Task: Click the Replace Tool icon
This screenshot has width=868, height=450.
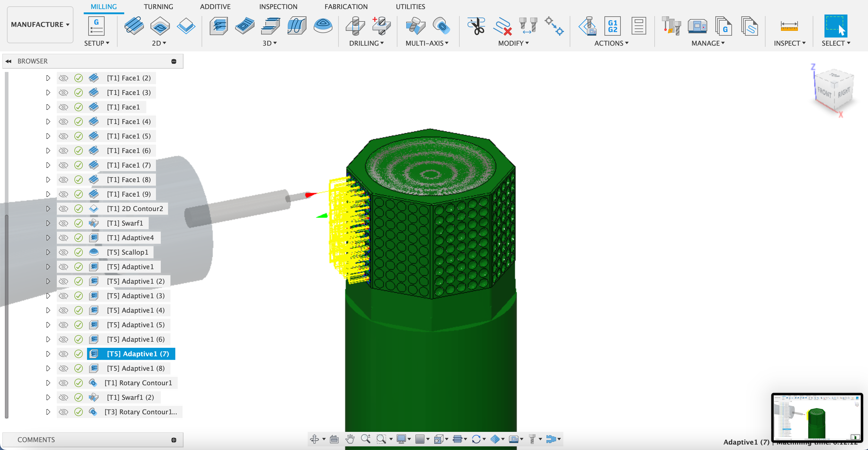Action: [x=528, y=26]
